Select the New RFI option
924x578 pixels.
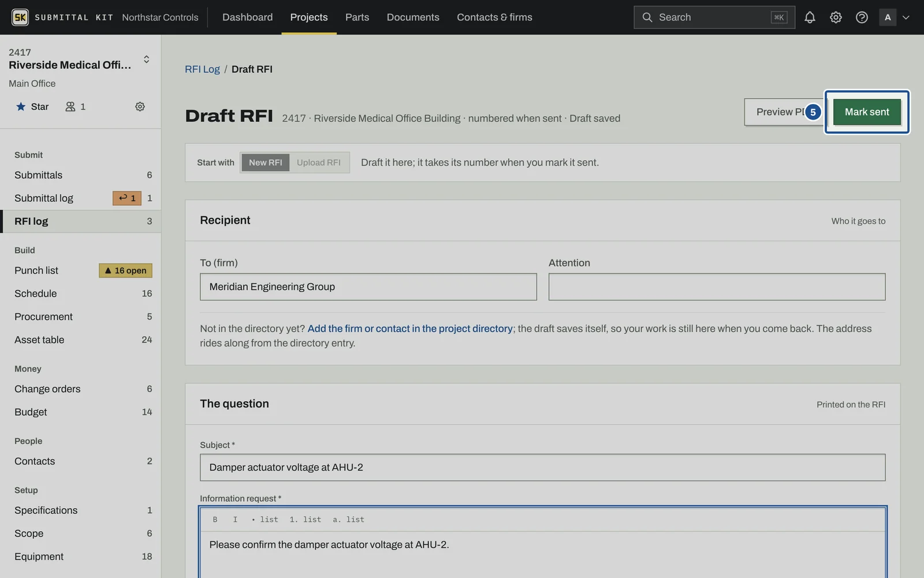click(x=266, y=162)
